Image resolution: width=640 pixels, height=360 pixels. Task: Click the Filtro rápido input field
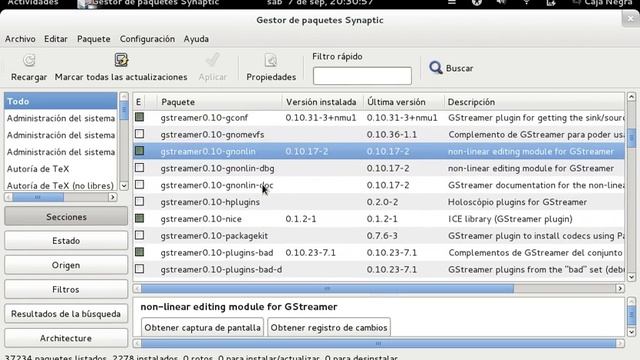click(x=362, y=76)
